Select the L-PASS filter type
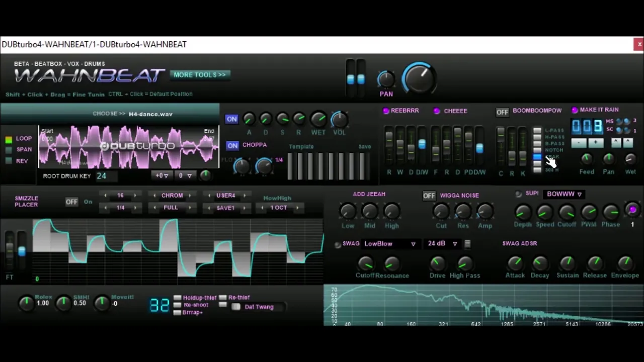The image size is (644, 362). coord(537,131)
